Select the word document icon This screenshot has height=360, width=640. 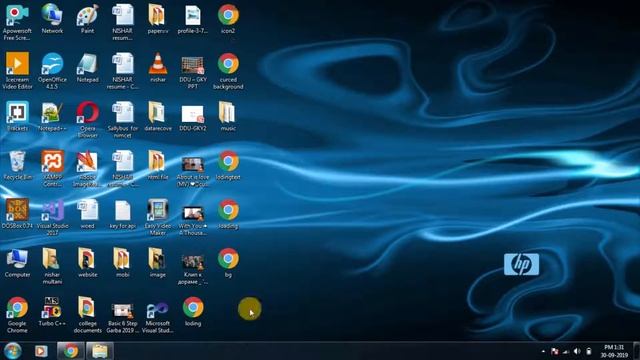(x=87, y=214)
